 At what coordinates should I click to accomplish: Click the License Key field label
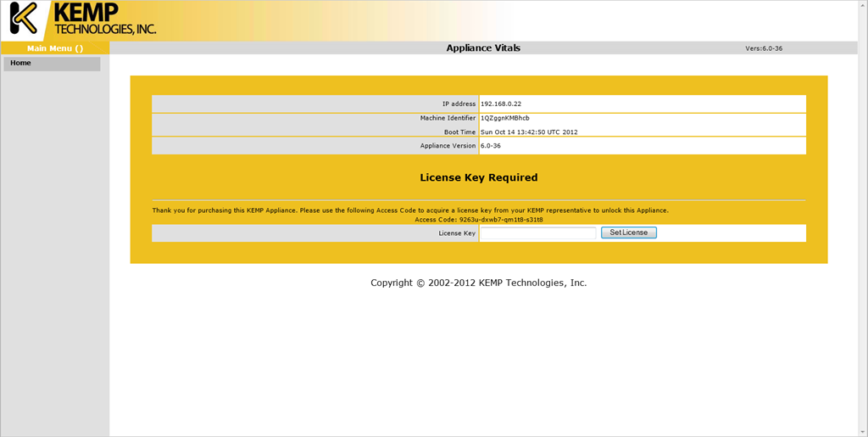coord(457,233)
